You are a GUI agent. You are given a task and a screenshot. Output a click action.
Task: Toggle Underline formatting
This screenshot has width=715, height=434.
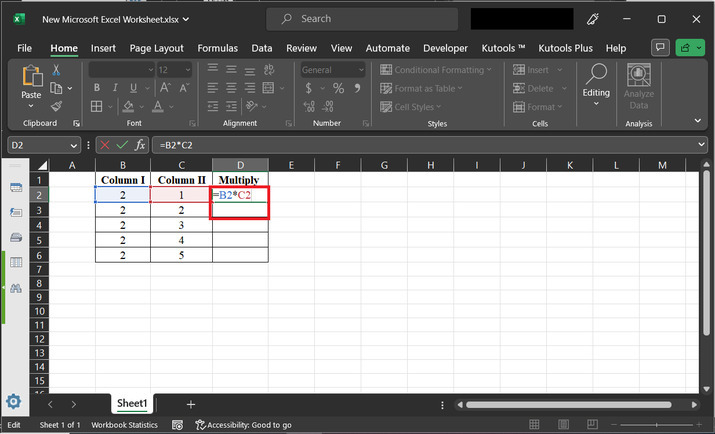coord(133,88)
